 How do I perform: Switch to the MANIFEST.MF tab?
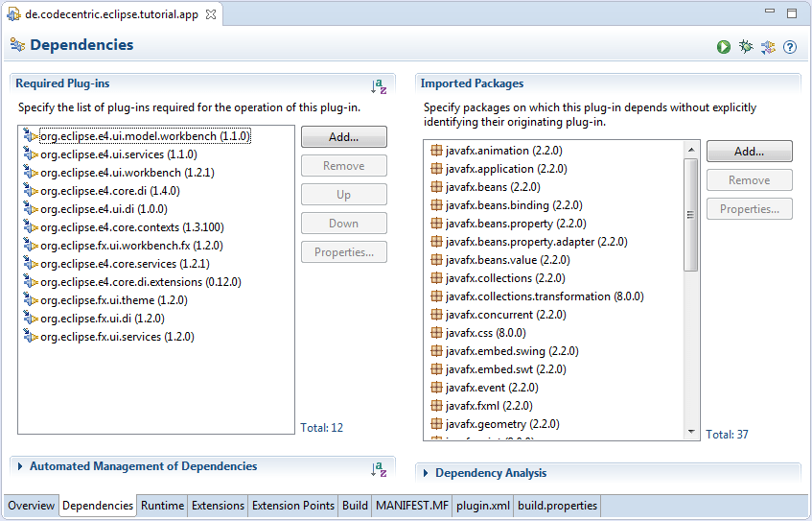tap(411, 506)
